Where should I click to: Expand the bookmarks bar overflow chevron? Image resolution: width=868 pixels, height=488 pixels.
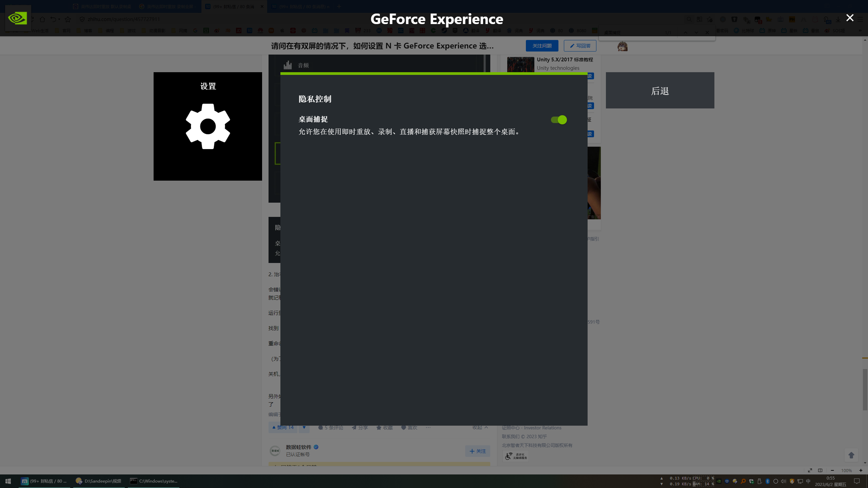pos(860,30)
